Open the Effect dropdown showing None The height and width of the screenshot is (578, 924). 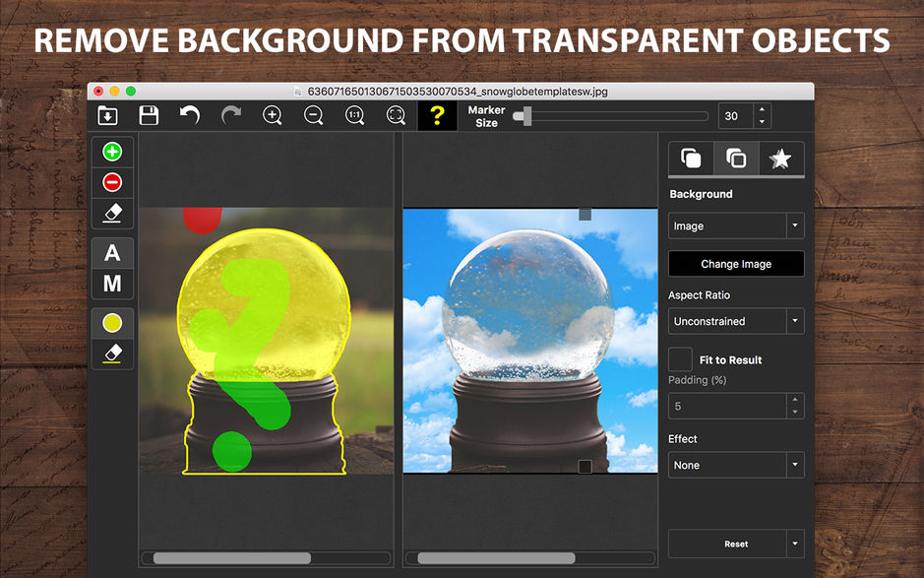tap(735, 464)
